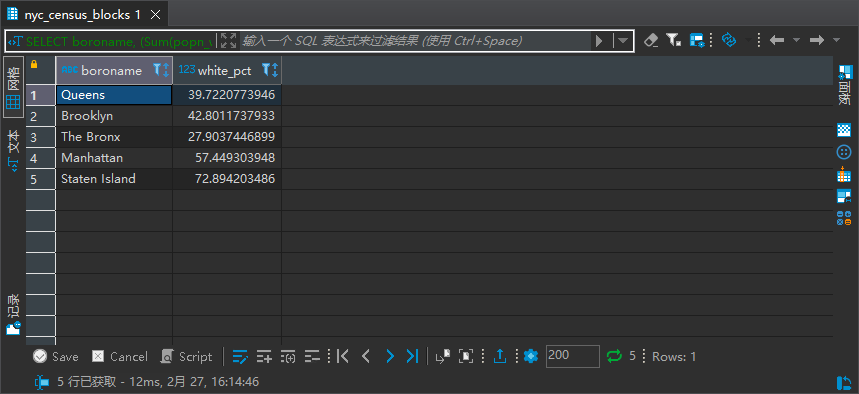The height and width of the screenshot is (394, 859).
Task: Click the blue export data upload icon
Action: (500, 356)
